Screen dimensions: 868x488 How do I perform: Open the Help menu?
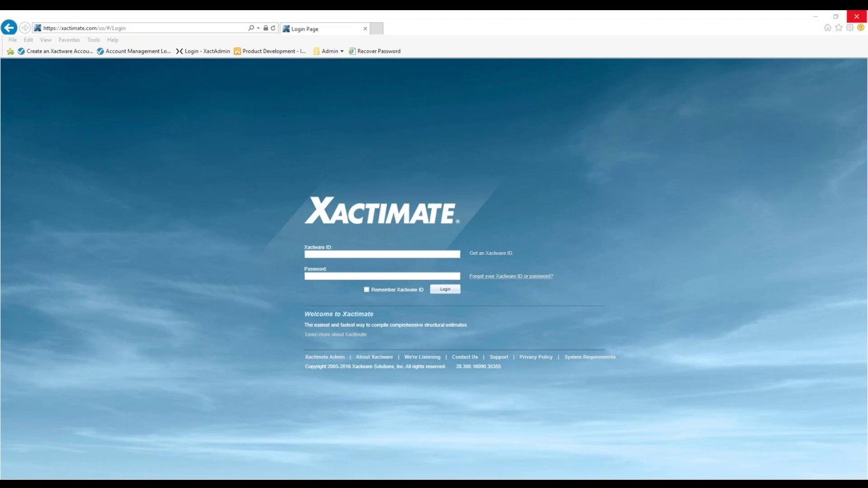[113, 40]
